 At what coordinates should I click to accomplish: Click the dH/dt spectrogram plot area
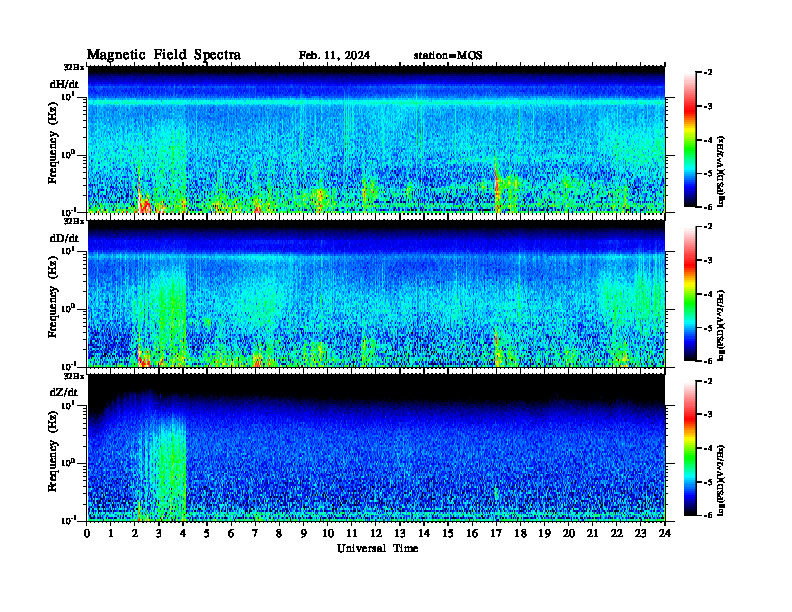[376, 139]
